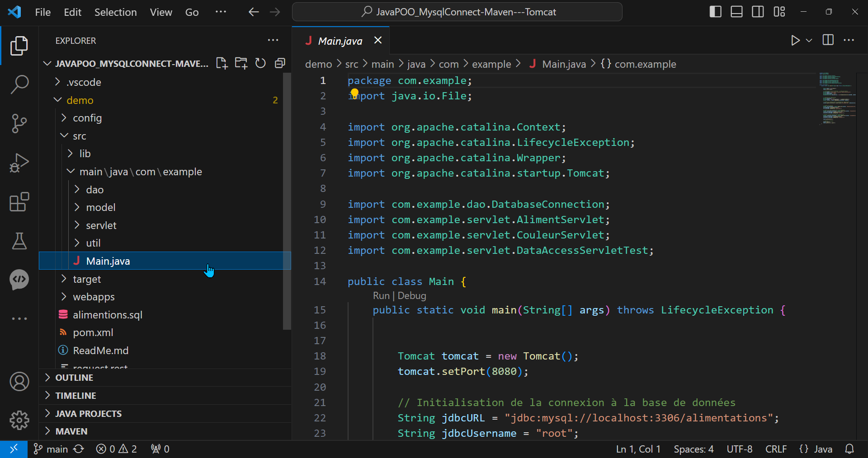Toggle the secondary side bar
Screen dimensions: 868x458
(x=758, y=12)
